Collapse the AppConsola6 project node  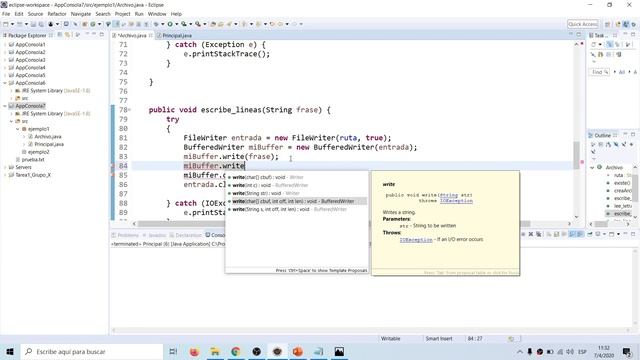pyautogui.click(x=5, y=83)
